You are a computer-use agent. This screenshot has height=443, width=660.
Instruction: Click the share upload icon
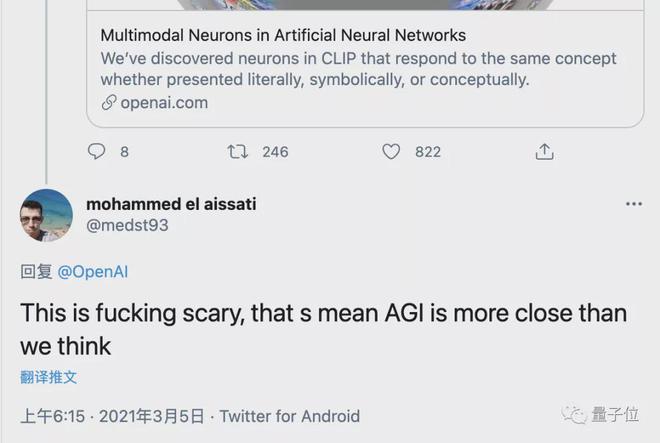(545, 152)
